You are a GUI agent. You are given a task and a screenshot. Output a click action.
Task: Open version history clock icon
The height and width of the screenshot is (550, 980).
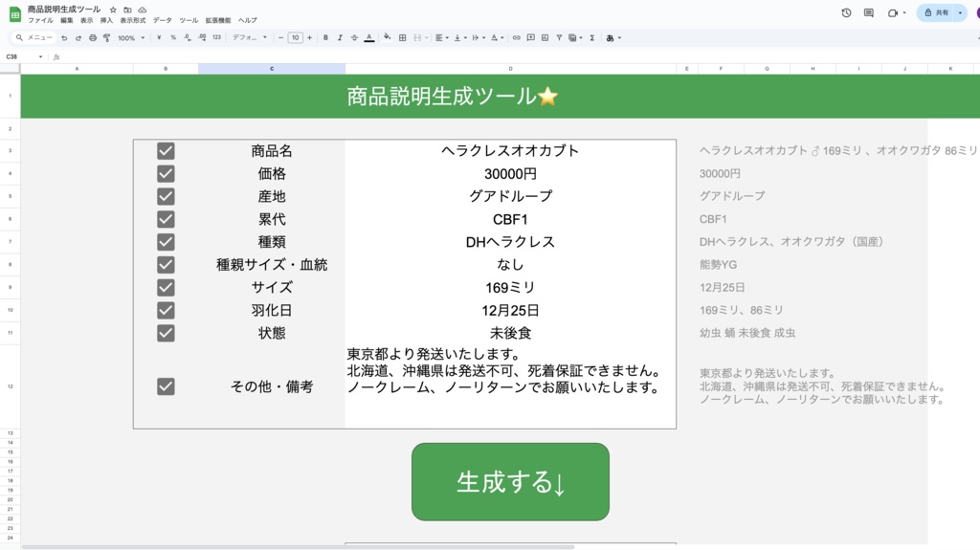point(846,12)
